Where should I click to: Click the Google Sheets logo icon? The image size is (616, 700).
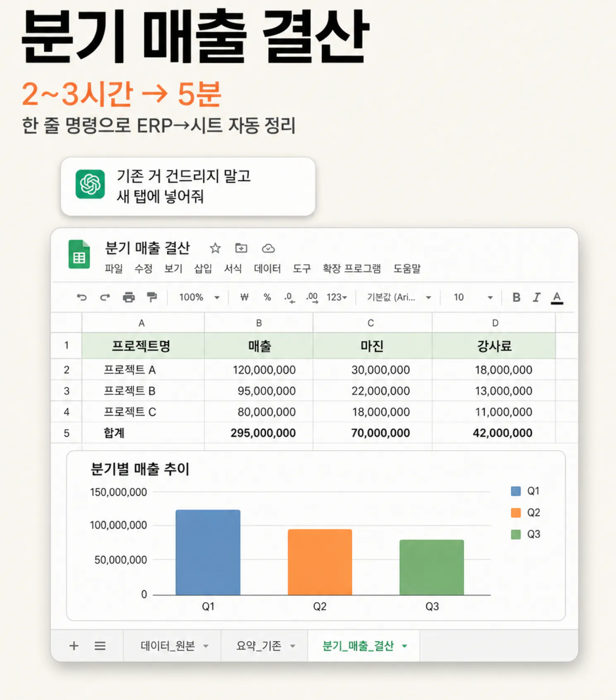(x=79, y=254)
